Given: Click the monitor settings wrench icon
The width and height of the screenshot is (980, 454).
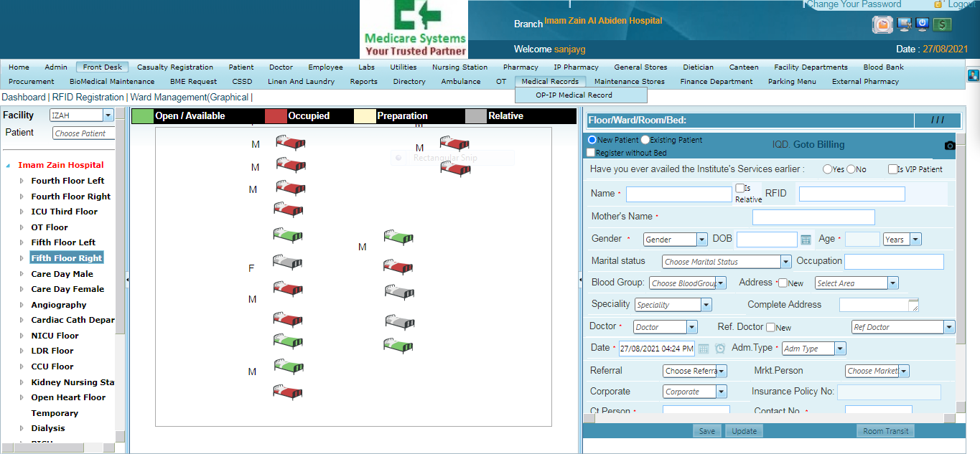Looking at the screenshot, I should click(903, 24).
